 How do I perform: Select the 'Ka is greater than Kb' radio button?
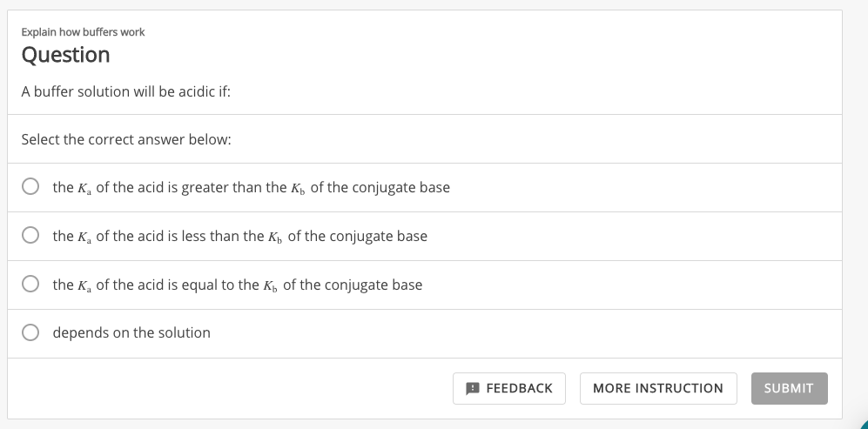point(30,187)
